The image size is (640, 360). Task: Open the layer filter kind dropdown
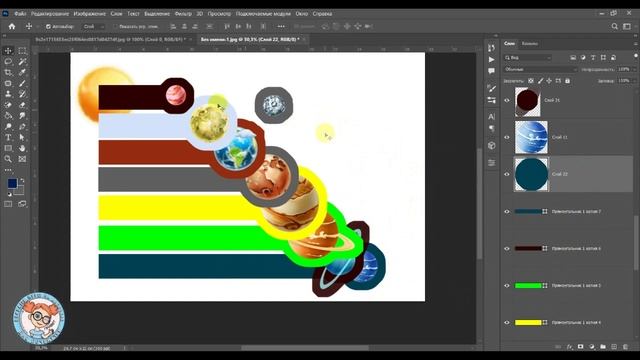point(528,58)
